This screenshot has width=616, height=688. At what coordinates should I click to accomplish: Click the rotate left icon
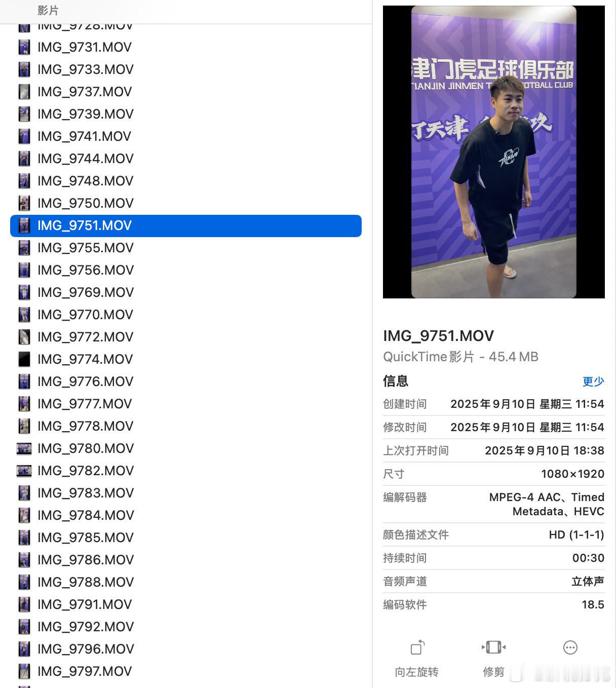[x=417, y=647]
